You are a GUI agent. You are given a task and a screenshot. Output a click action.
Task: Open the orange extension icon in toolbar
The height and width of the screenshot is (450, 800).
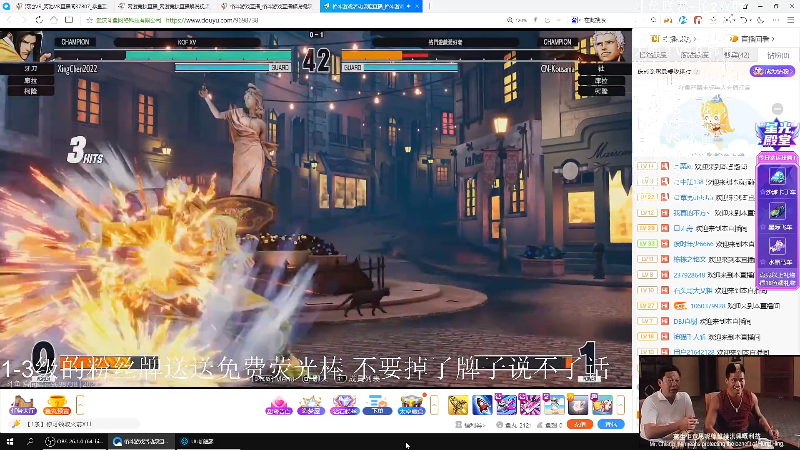click(x=668, y=20)
